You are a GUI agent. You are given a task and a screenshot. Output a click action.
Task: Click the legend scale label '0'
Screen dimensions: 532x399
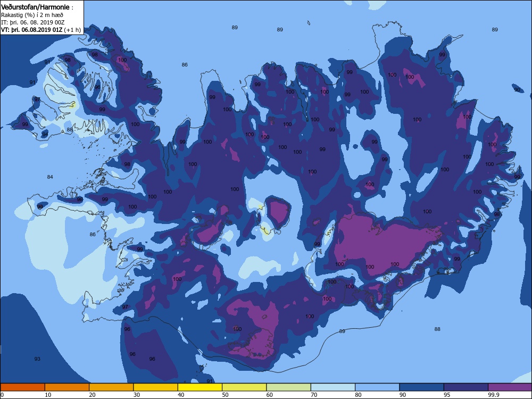[2, 395]
